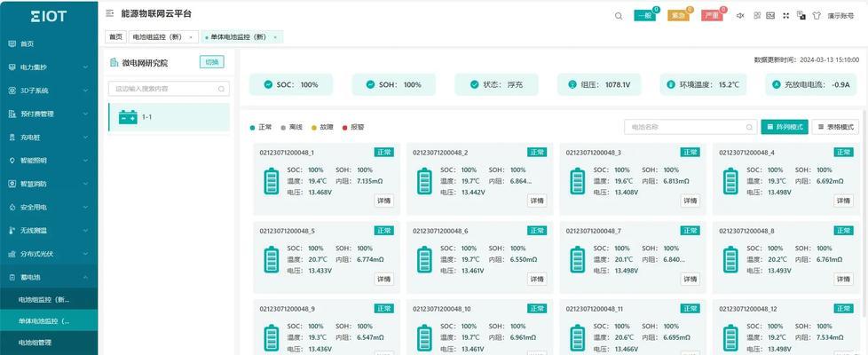Click the 智慧消防 icon in sidebar
This screenshot has height=355, width=868.
click(12, 184)
